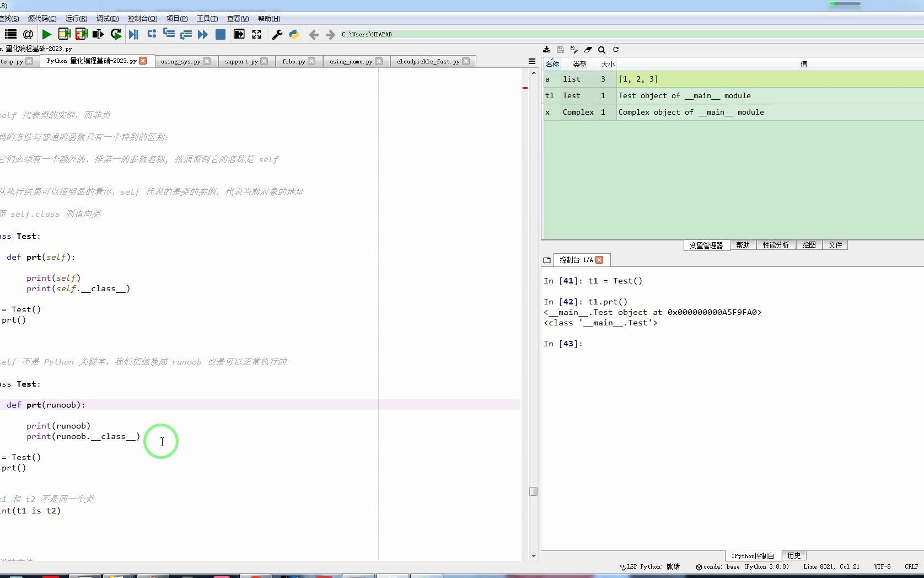Toggle fullscreen mode icon
Viewport: 924px width, 578px height.
(x=257, y=34)
